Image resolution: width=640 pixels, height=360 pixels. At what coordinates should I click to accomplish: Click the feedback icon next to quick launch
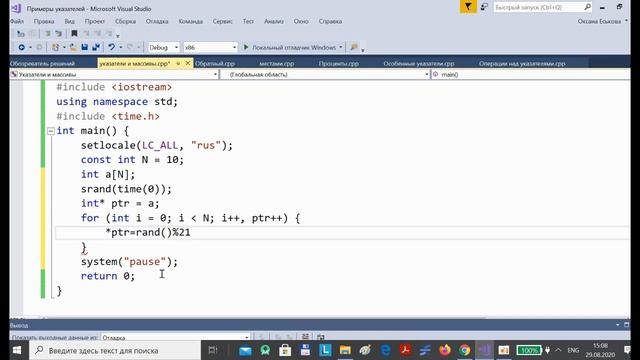pos(484,7)
